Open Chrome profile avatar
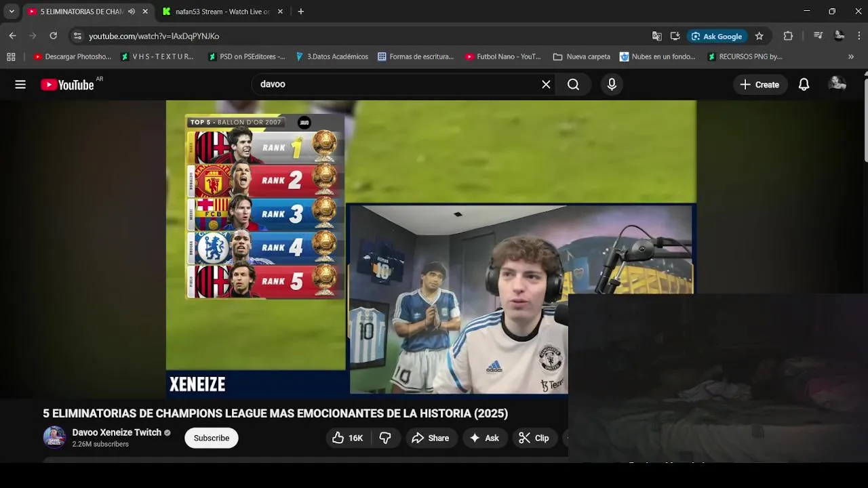 coord(839,36)
